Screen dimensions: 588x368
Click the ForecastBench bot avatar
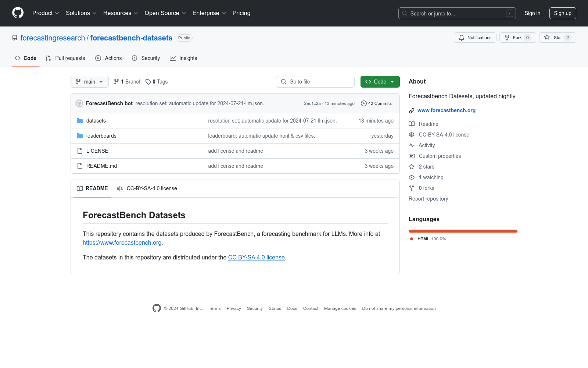[x=79, y=103]
